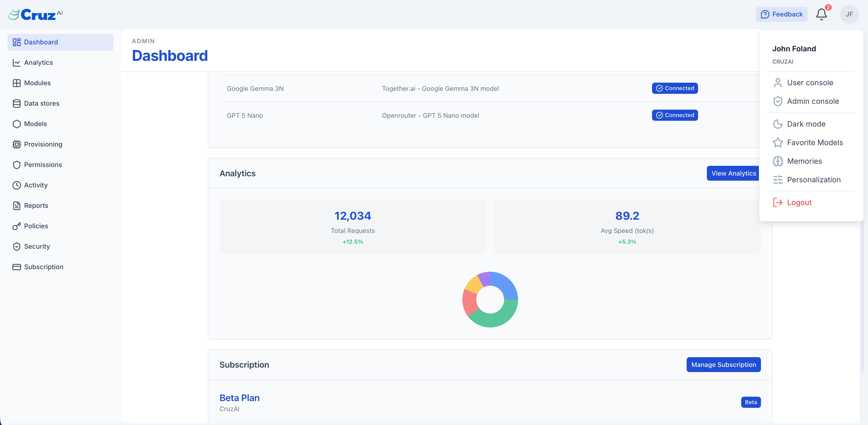Screen dimensions: 868x425
Task: Toggle GPT 5 Nano Connected status
Action: coord(675,115)
